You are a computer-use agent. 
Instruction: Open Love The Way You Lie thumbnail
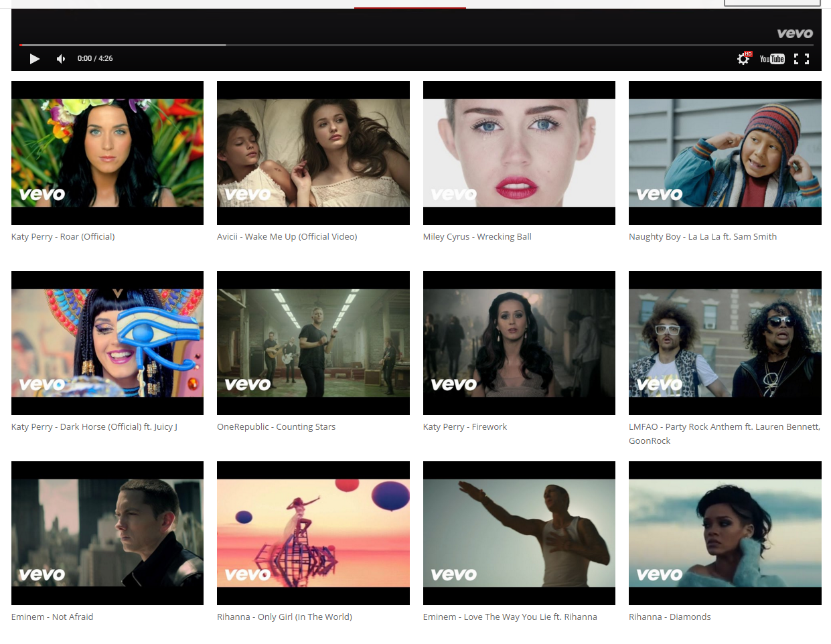pyautogui.click(x=519, y=533)
